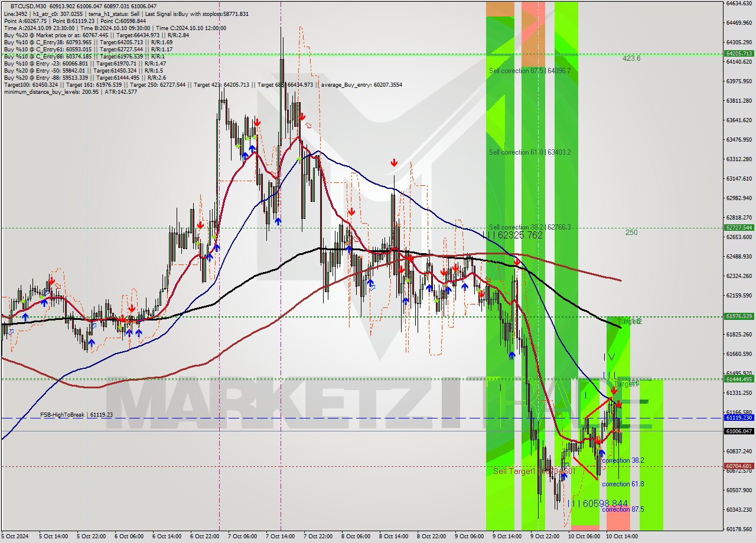Select the 'correction 87.5' label

click(623, 509)
